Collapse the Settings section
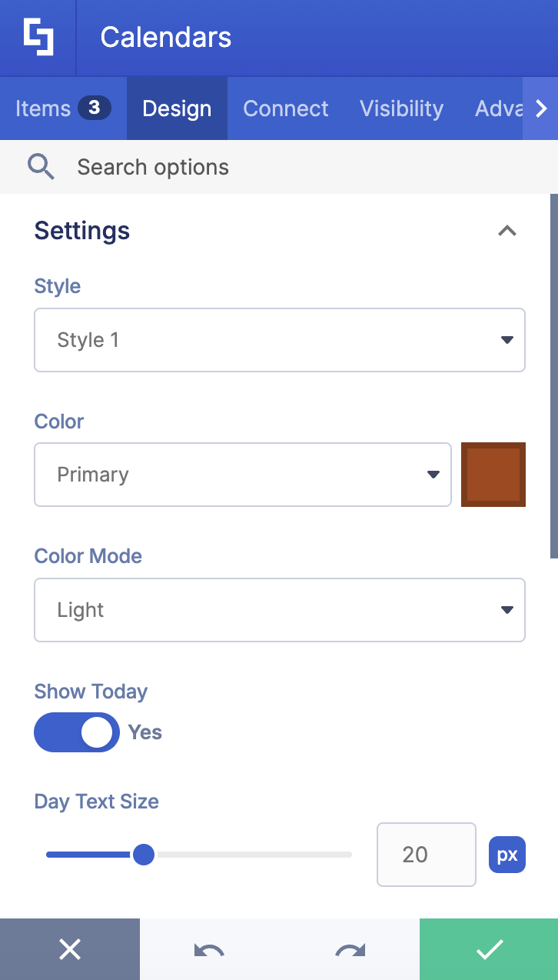This screenshot has height=980, width=558. click(x=507, y=230)
